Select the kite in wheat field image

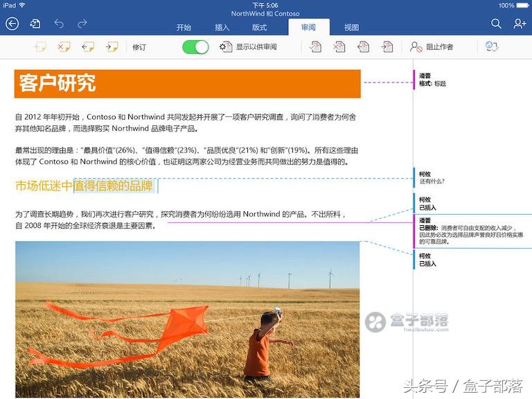[x=187, y=319]
